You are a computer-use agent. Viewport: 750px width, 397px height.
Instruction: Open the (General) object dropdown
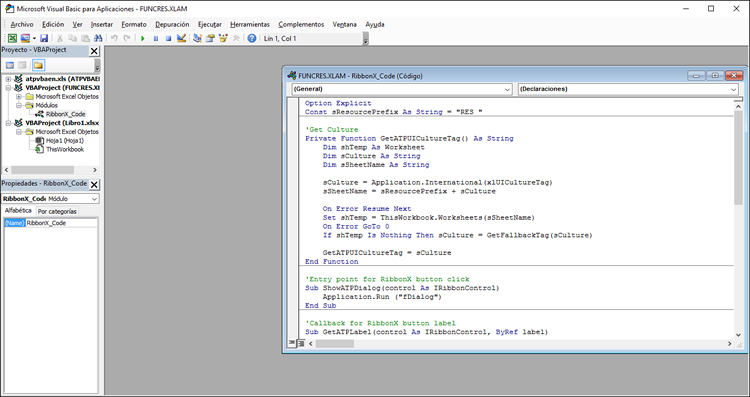[507, 89]
